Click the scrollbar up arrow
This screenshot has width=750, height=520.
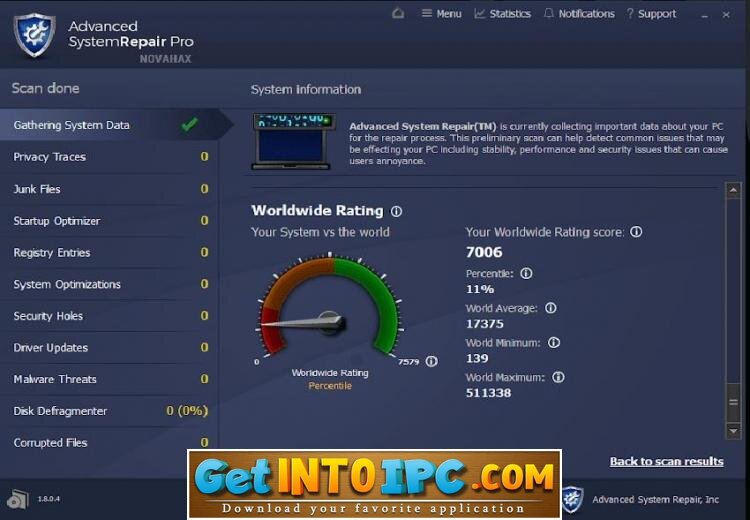click(x=733, y=190)
